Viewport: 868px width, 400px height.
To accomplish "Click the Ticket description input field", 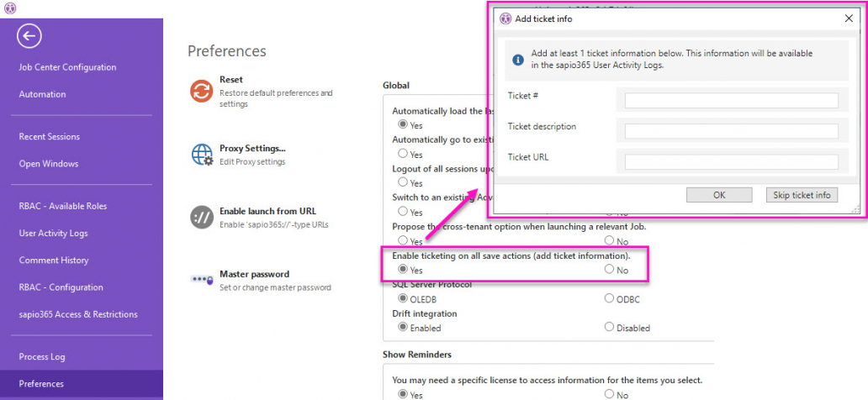I will click(x=731, y=131).
